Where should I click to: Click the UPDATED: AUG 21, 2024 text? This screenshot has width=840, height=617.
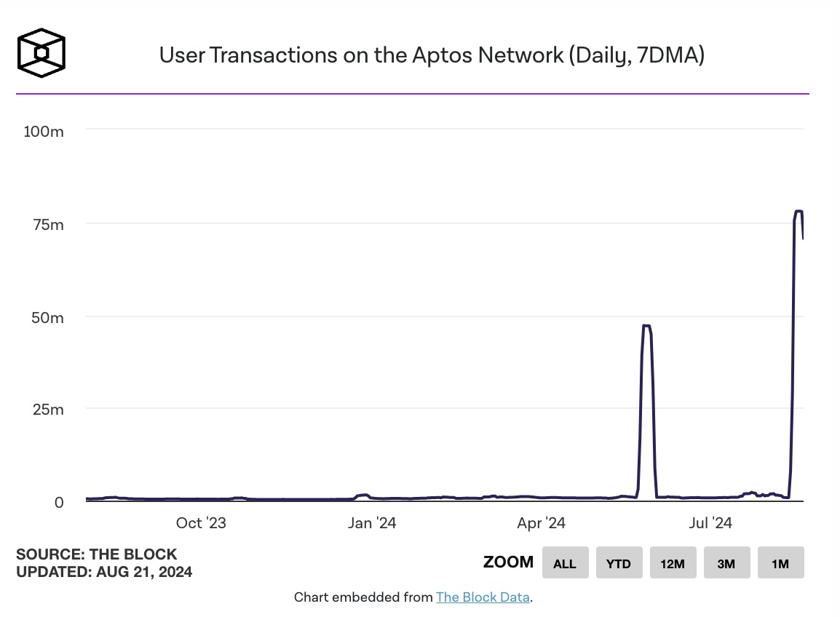click(104, 572)
